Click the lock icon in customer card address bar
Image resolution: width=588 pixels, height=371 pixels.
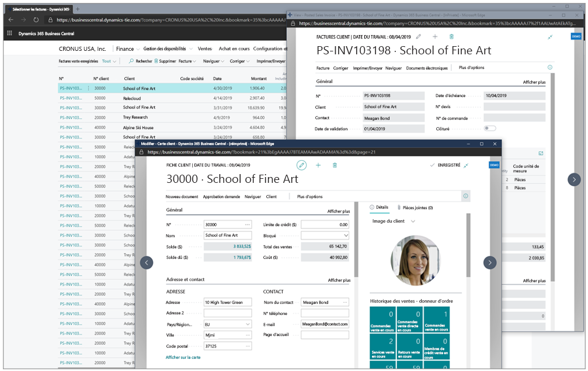click(x=141, y=152)
